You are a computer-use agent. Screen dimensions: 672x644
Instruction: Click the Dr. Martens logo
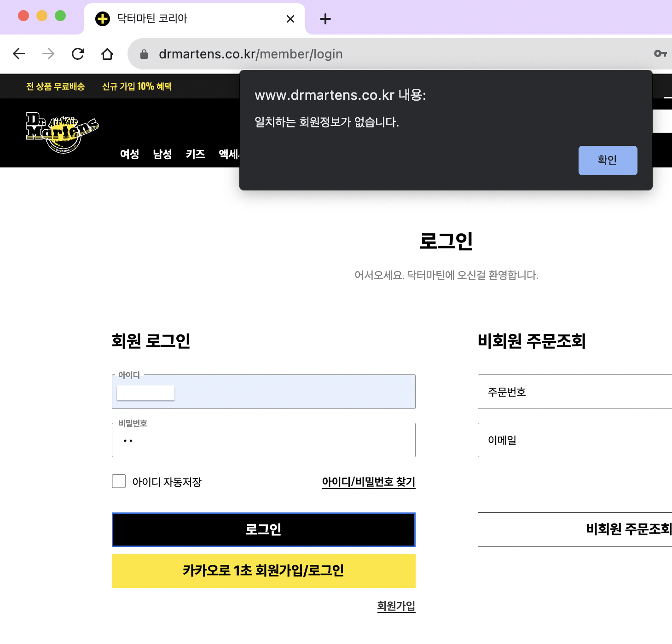point(62,132)
